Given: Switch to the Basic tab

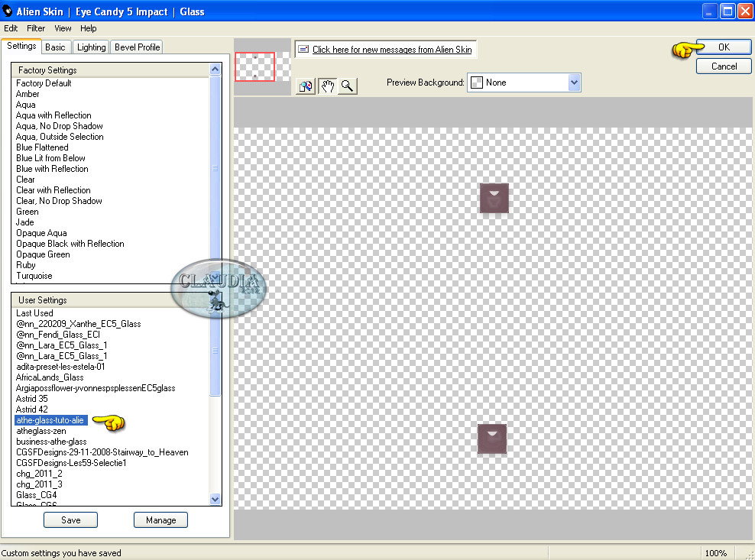Looking at the screenshot, I should (55, 47).
